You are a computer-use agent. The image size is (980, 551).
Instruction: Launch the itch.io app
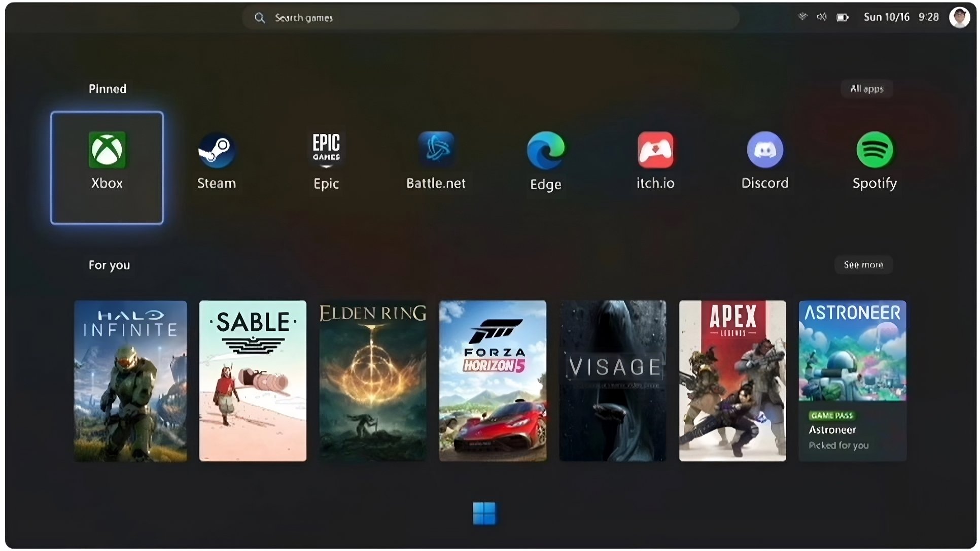tap(655, 161)
